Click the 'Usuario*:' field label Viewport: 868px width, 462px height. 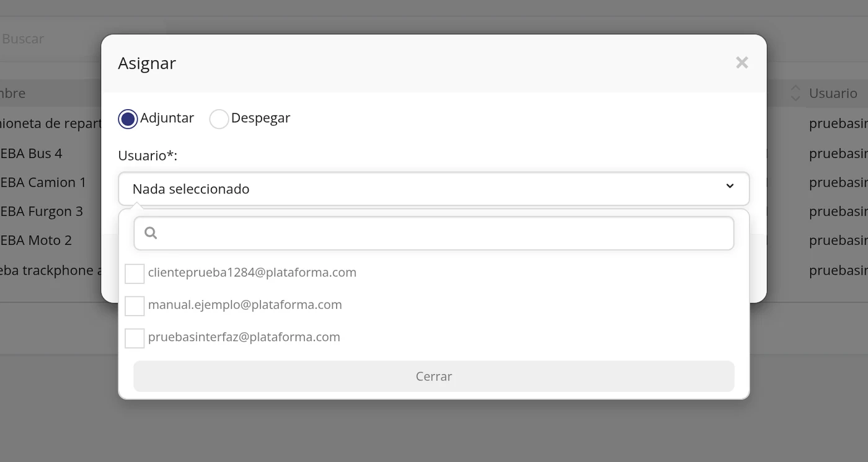coord(148,155)
